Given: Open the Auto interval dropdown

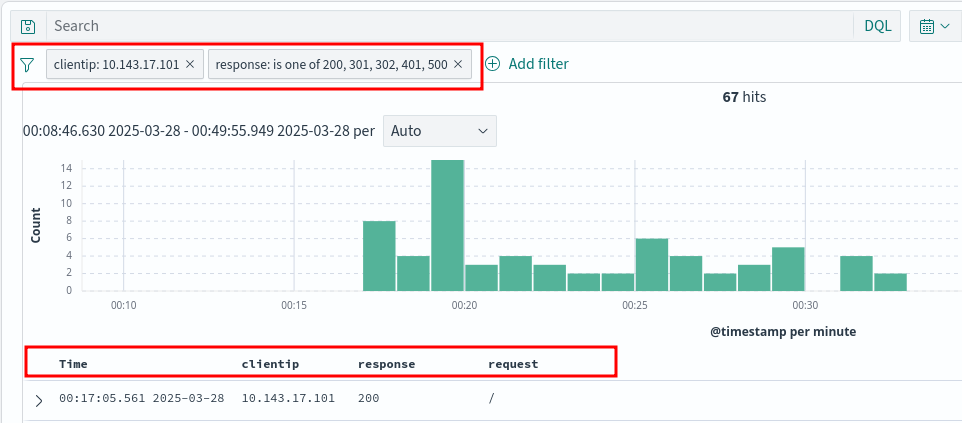Looking at the screenshot, I should click(439, 131).
